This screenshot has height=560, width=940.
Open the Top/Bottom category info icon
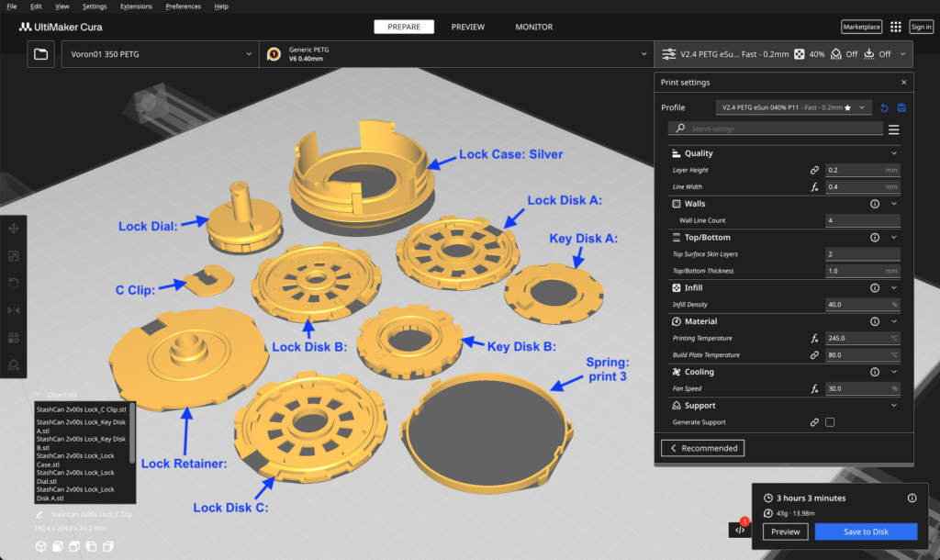875,238
